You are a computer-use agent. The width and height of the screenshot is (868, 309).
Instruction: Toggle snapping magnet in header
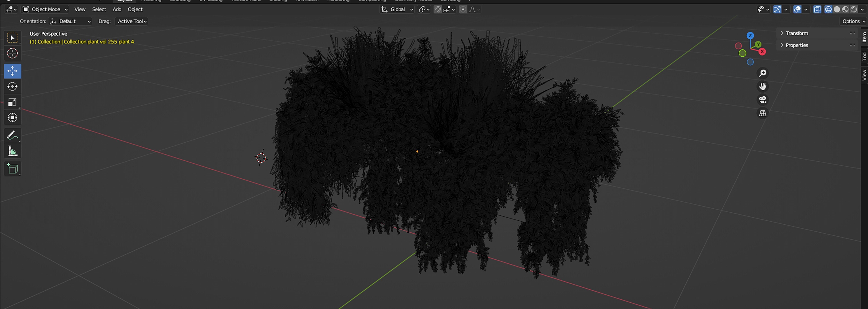[x=438, y=9]
